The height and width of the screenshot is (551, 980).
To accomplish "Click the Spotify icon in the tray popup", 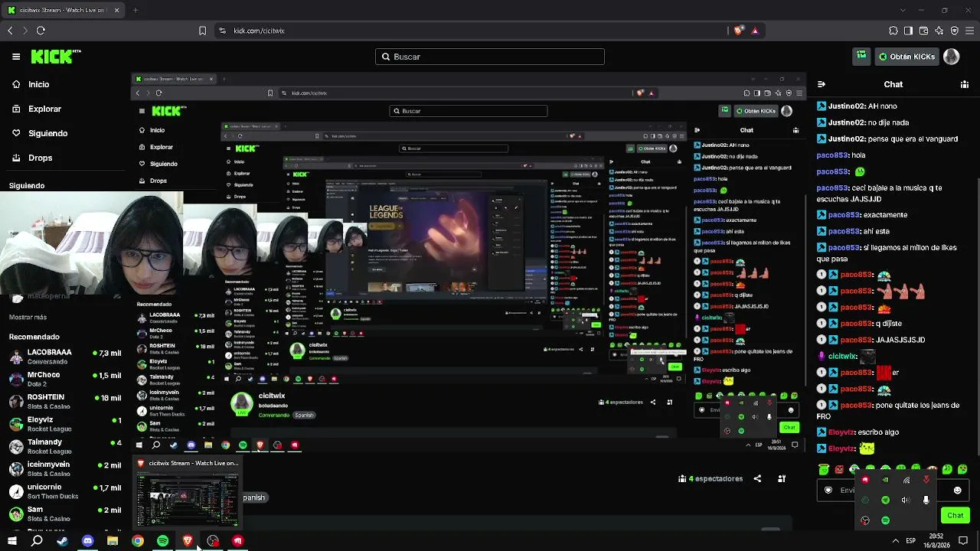I will pos(886,520).
